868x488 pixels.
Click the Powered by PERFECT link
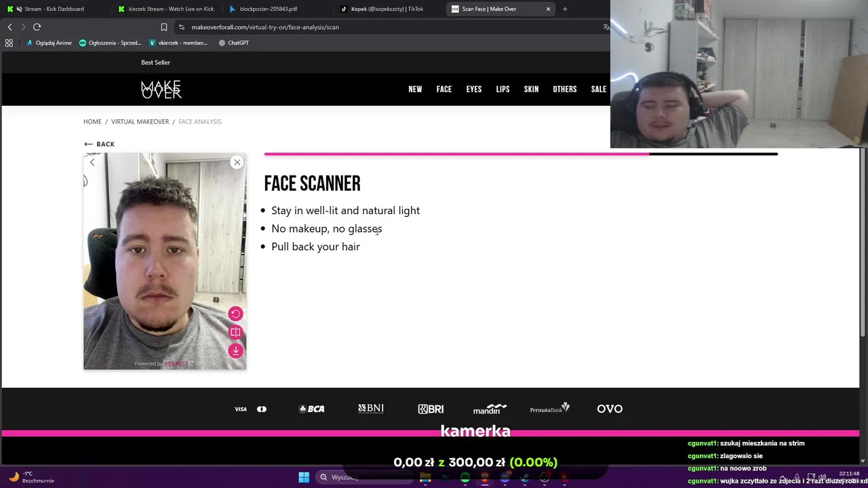point(164,364)
